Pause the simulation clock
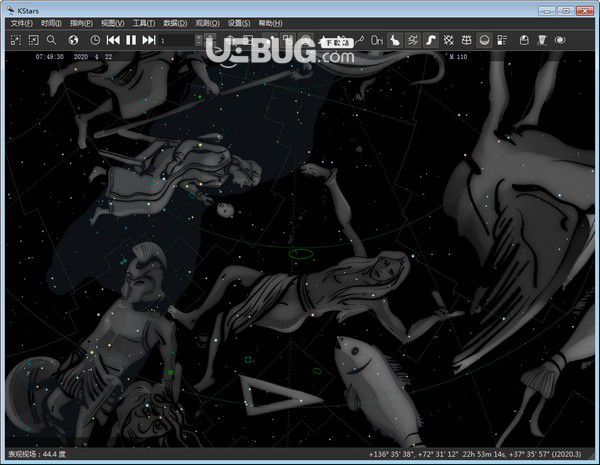This screenshot has width=600, height=465. coord(131,40)
